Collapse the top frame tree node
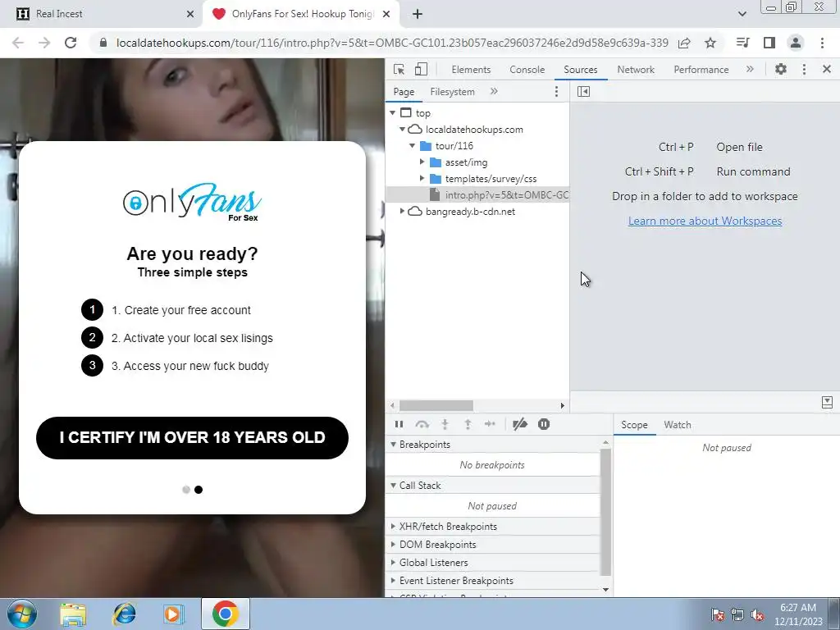 393,113
